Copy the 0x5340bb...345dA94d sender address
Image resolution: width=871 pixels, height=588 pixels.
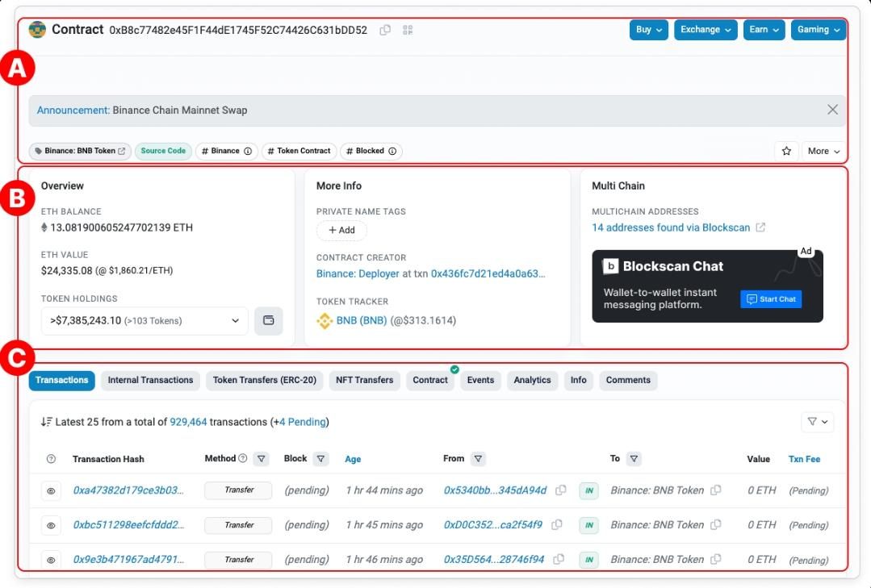561,490
